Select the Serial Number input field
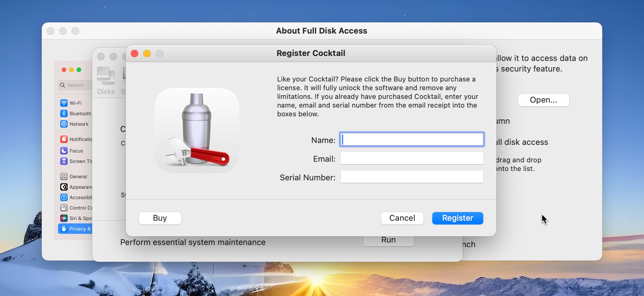Image resolution: width=644 pixels, height=296 pixels. [412, 177]
